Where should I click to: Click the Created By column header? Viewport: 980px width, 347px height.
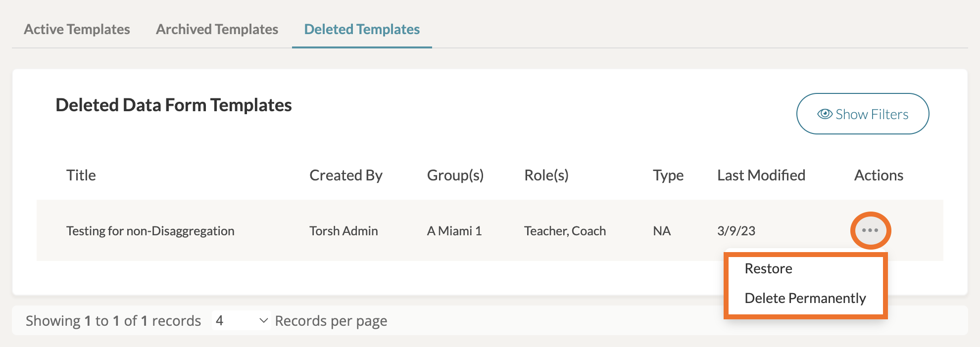[x=345, y=175]
